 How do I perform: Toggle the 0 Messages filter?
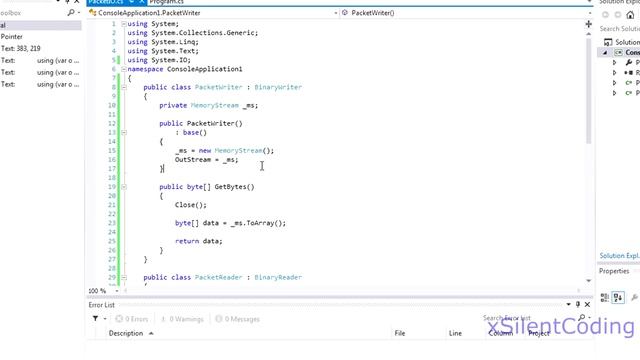point(238,319)
